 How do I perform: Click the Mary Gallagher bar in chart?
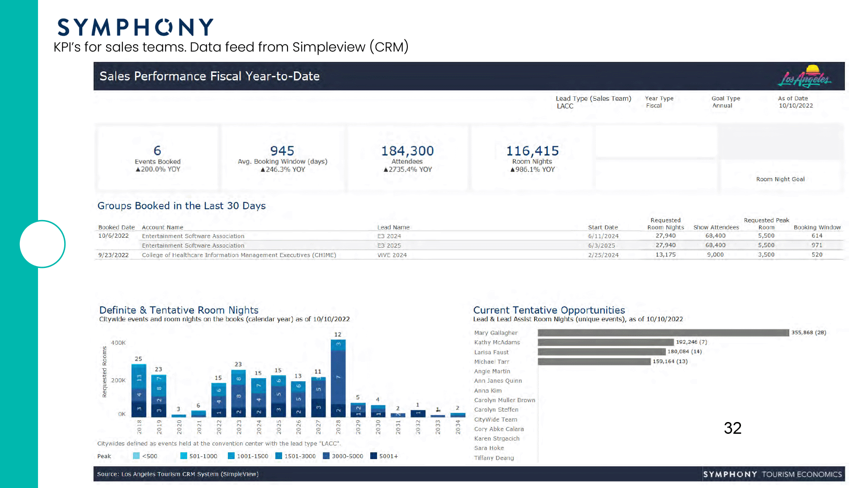coord(663,333)
